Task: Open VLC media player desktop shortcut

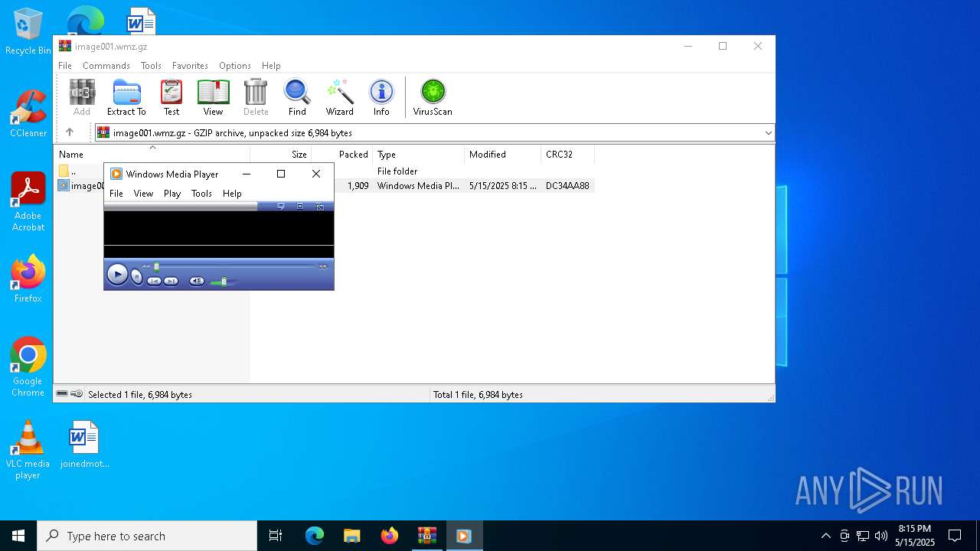Action: tap(28, 450)
